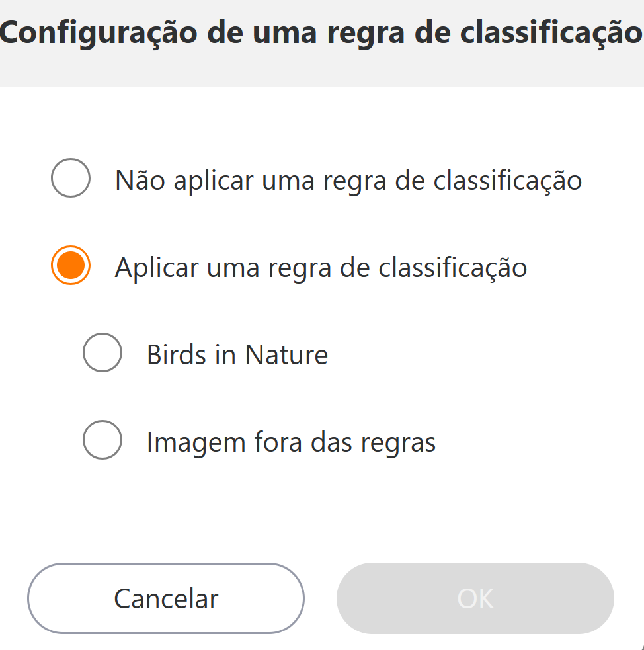The height and width of the screenshot is (650, 644).
Task: Click the "Aplicar uma regra de classificação" text
Action: point(321,268)
